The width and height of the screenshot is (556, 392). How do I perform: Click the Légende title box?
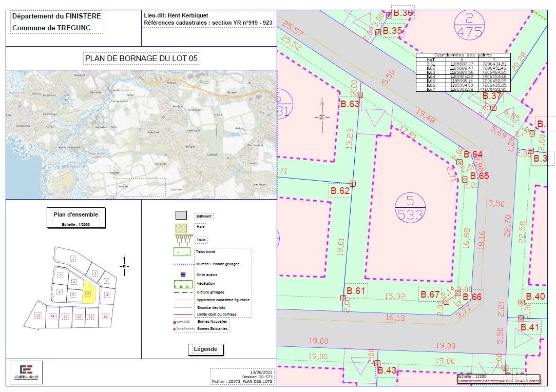pyautogui.click(x=205, y=349)
